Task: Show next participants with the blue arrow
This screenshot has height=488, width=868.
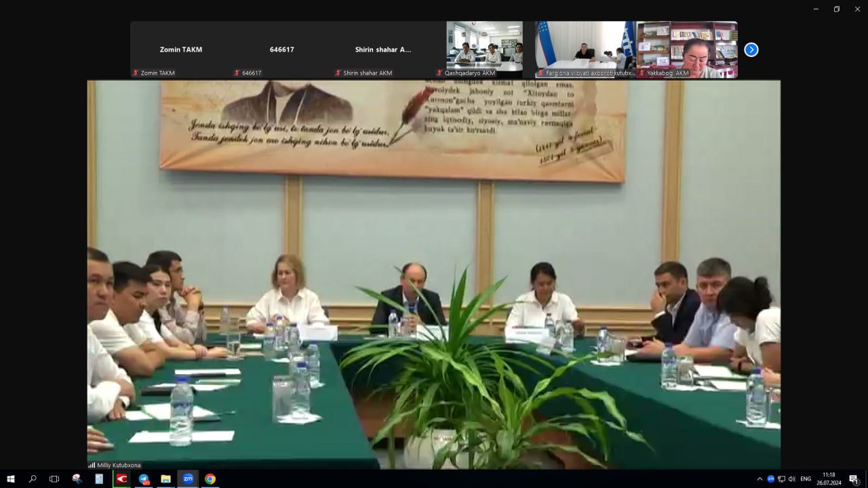Action: (751, 49)
